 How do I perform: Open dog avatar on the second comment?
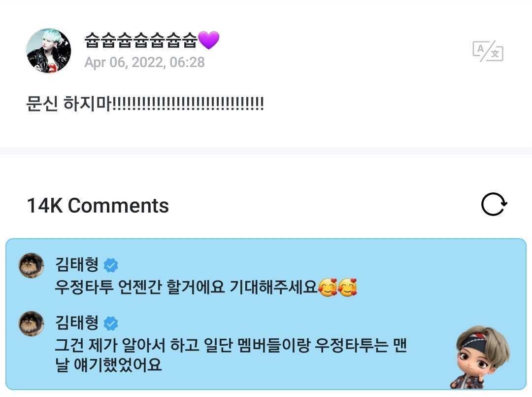coord(31,324)
